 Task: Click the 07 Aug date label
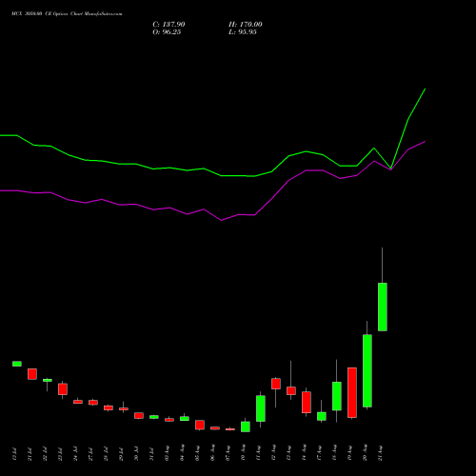[x=228, y=453]
